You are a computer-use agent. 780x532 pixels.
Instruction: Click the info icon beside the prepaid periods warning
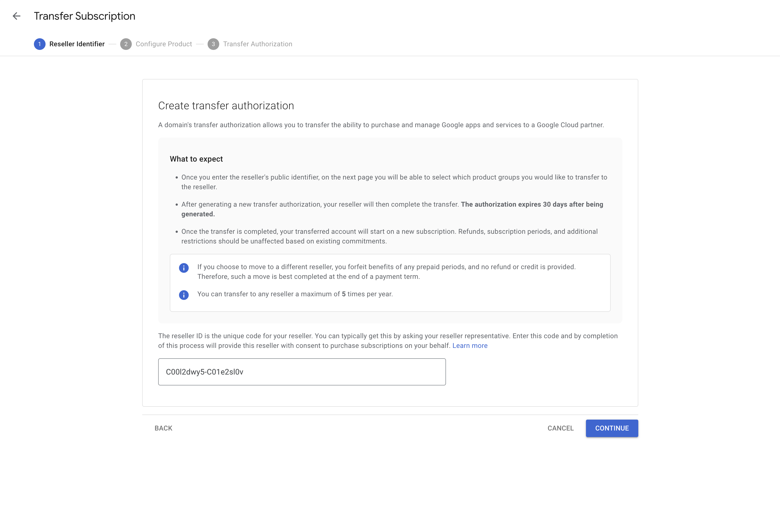tap(184, 267)
